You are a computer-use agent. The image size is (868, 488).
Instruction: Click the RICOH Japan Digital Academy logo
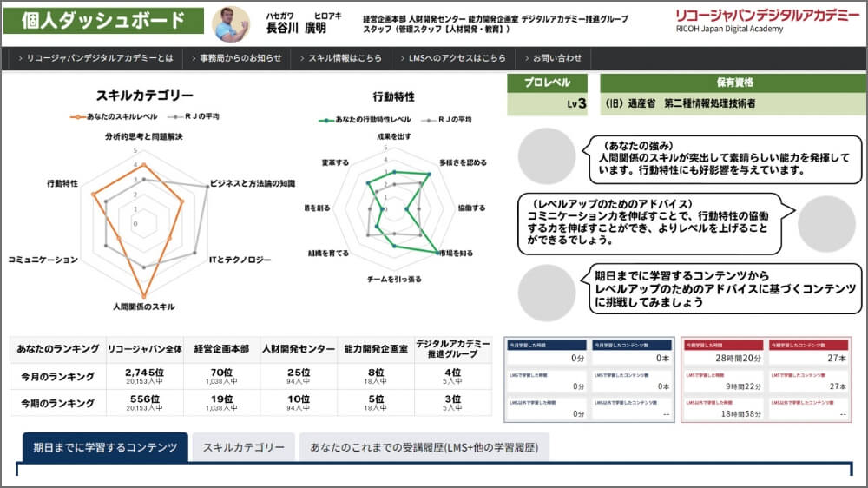(766, 21)
